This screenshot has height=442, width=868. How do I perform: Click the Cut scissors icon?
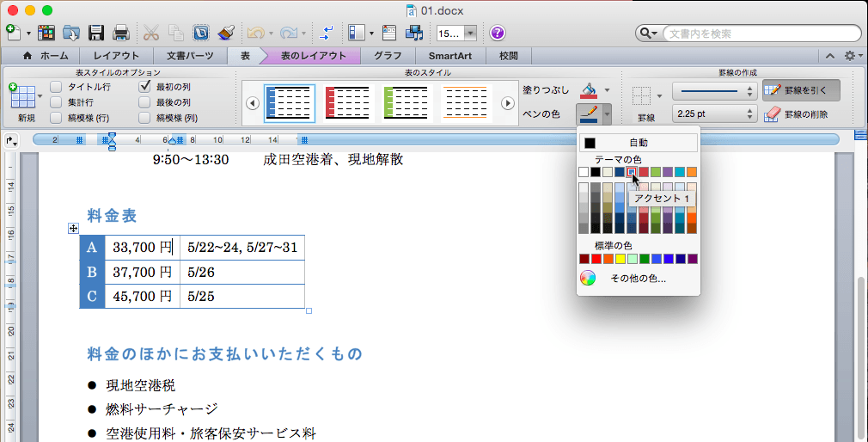point(150,34)
